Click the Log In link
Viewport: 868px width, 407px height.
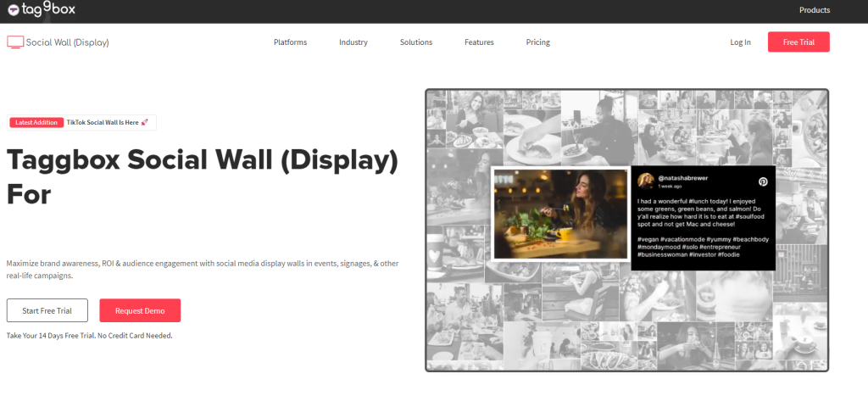tap(740, 42)
